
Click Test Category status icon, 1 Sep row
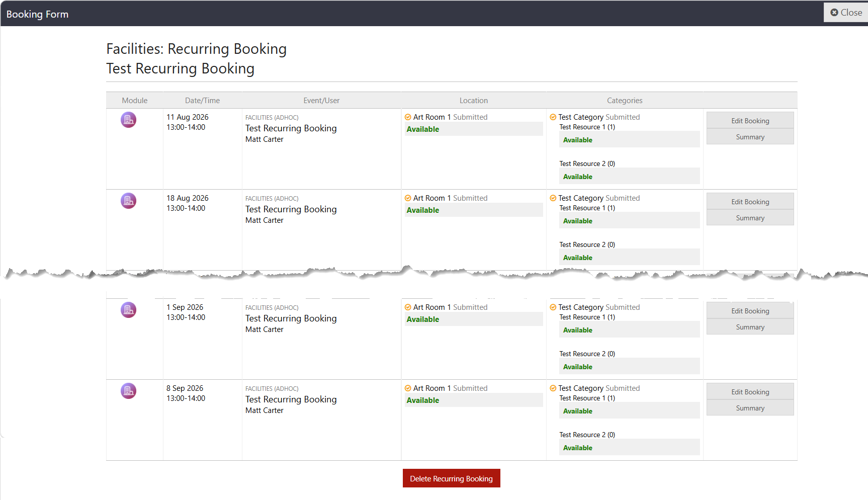[x=553, y=307]
